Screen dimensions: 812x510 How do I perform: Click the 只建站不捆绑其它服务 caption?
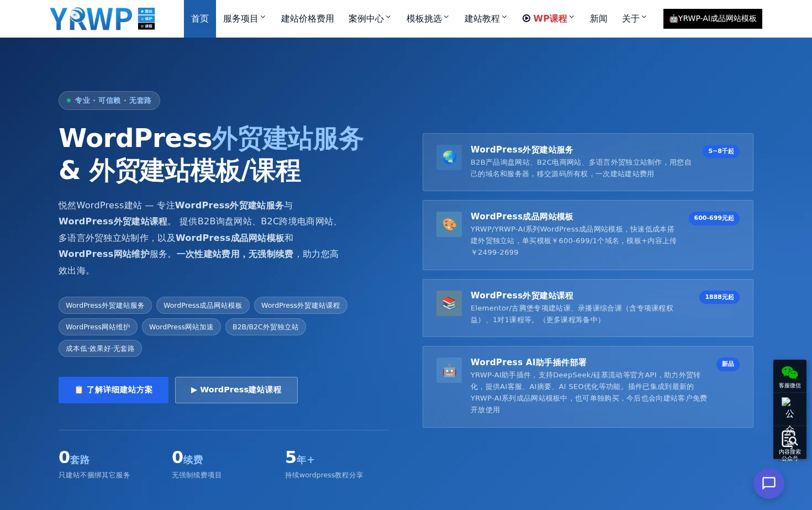pyautogui.click(x=94, y=475)
